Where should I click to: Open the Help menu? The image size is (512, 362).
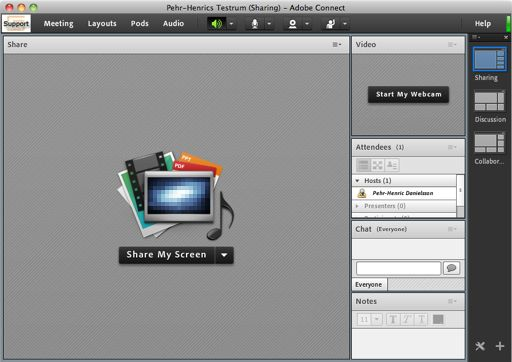(x=483, y=24)
